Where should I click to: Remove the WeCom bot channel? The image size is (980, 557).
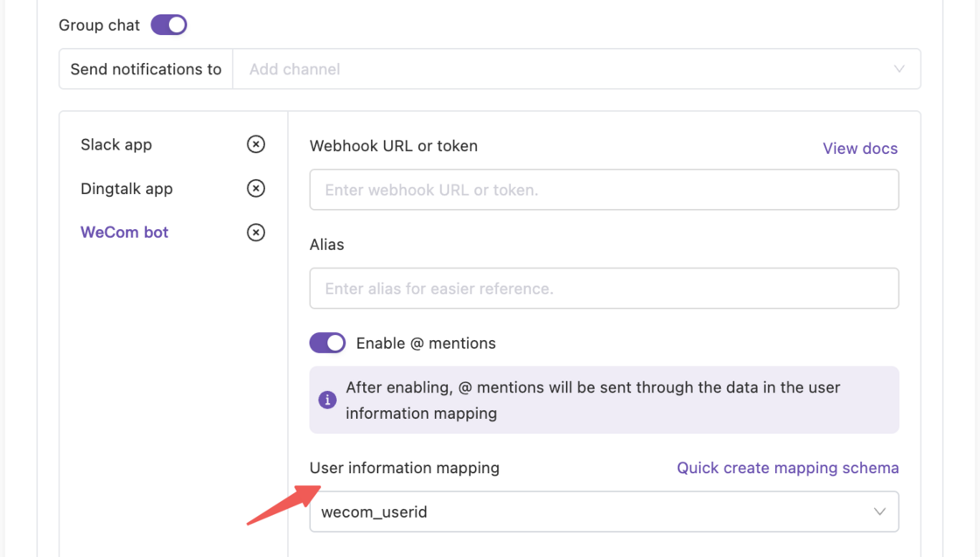[255, 232]
